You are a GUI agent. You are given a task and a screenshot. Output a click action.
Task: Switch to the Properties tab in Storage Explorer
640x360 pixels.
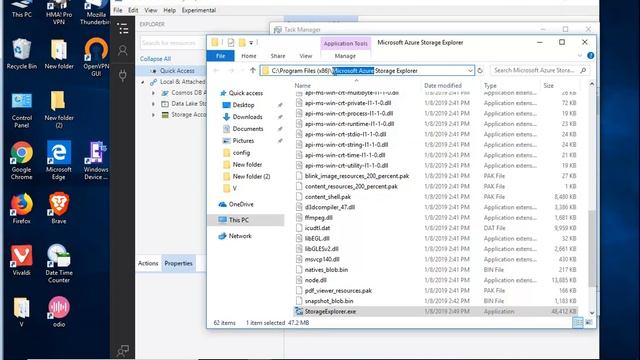[x=178, y=263]
